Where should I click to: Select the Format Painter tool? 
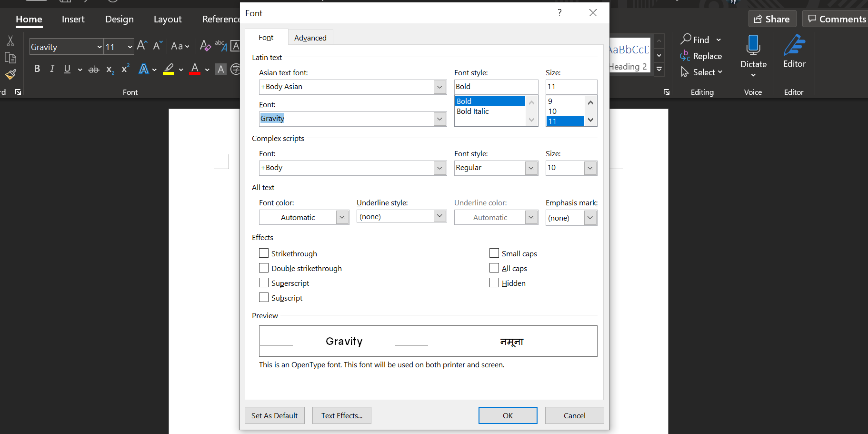[10, 75]
